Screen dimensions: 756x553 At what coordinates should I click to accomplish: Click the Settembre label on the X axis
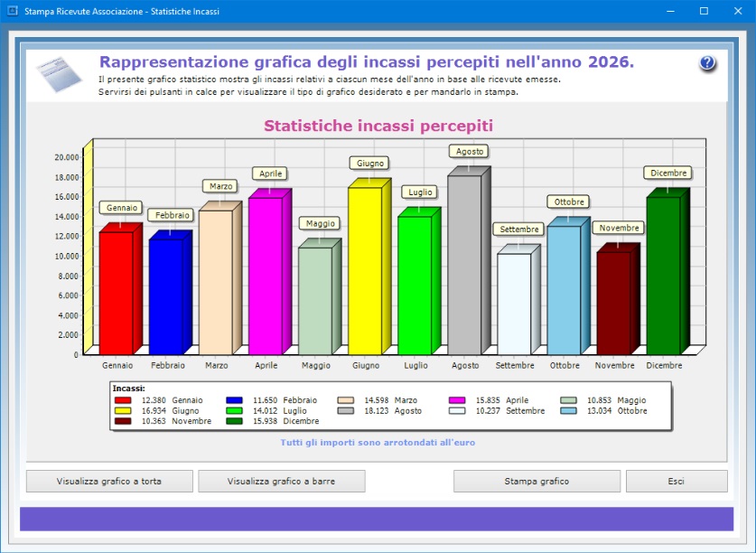tap(515, 366)
